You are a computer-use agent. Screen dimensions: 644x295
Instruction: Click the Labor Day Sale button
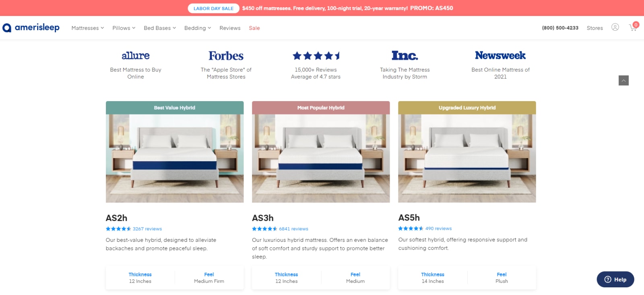[x=213, y=8]
